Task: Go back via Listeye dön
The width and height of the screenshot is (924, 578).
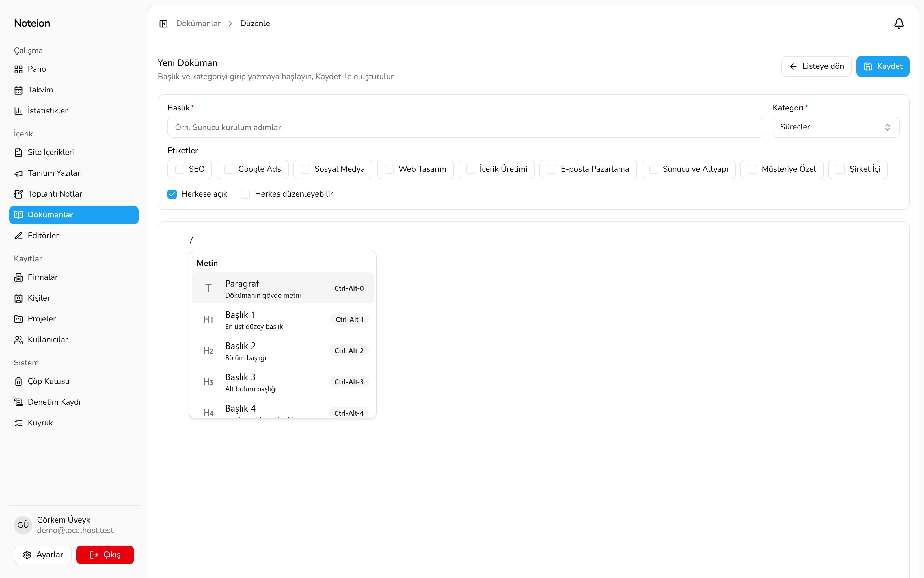Action: [x=816, y=66]
